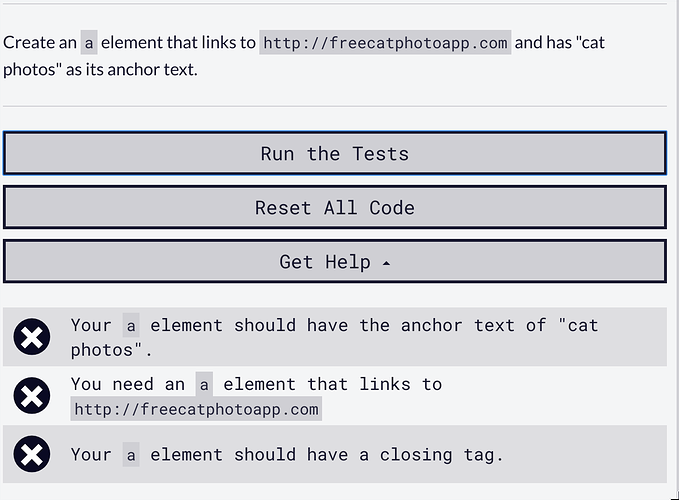Click the freecatphotoapp URL in the test results
Image resolution: width=679 pixels, height=500 pixels.
[196, 409]
